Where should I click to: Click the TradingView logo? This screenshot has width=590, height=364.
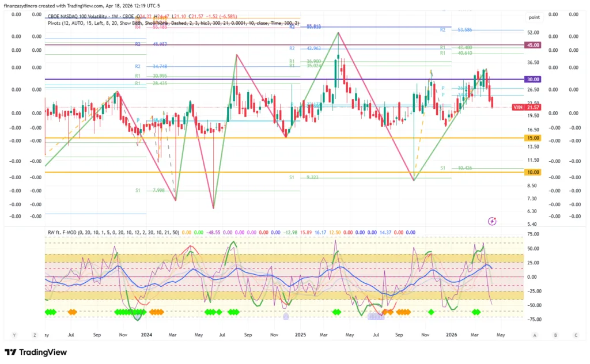tap(36, 352)
